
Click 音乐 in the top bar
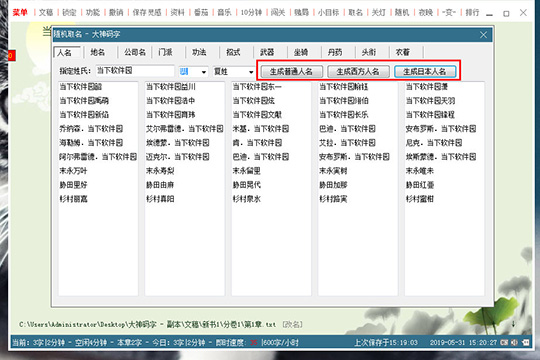[x=225, y=12]
